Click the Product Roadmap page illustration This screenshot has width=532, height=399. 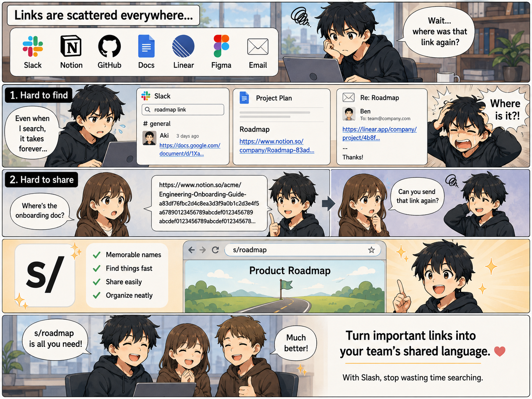tap(285, 287)
